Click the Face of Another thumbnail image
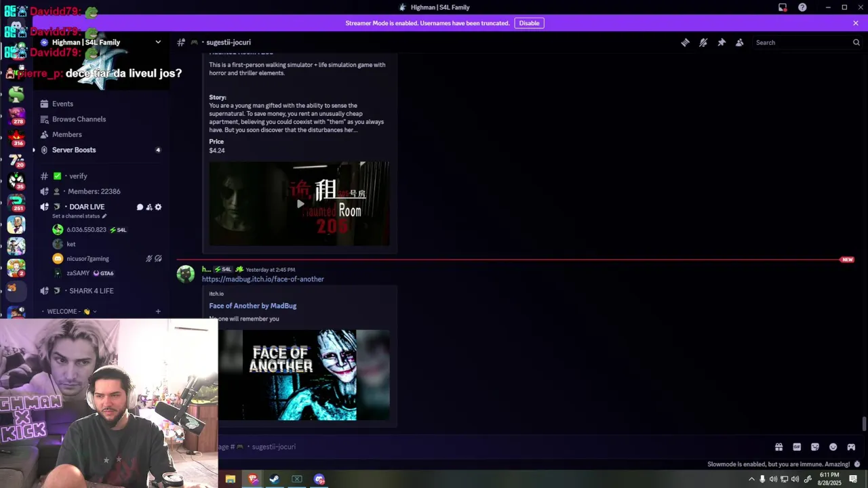This screenshot has height=488, width=868. coord(304,375)
